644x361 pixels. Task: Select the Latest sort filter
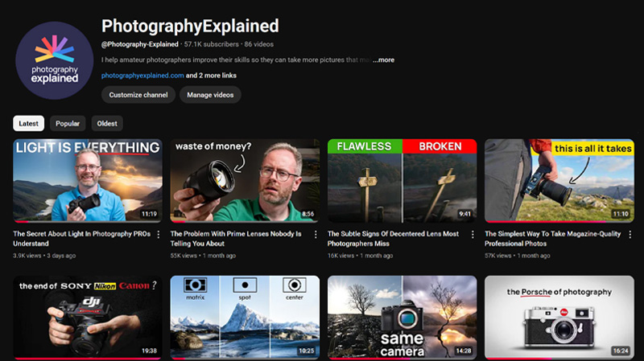28,124
